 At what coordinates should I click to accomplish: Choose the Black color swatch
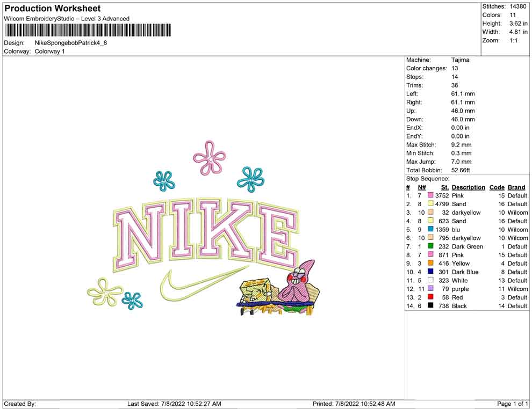click(430, 305)
